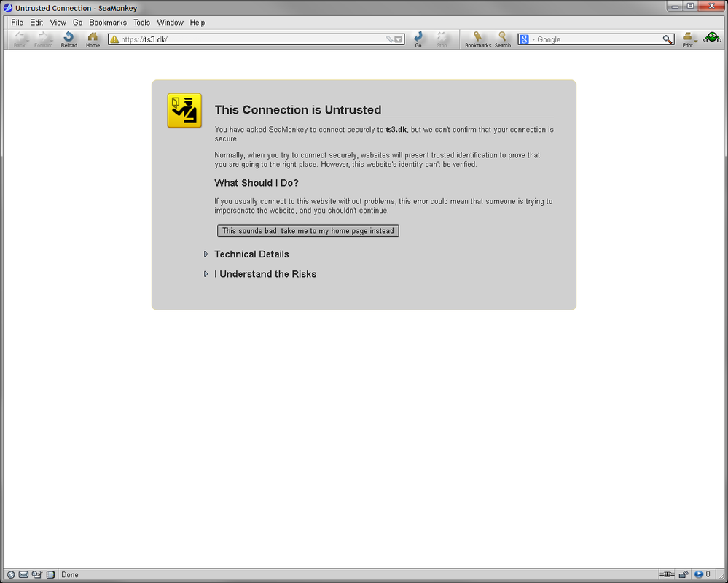Close the SeaMonkey window

pos(711,6)
